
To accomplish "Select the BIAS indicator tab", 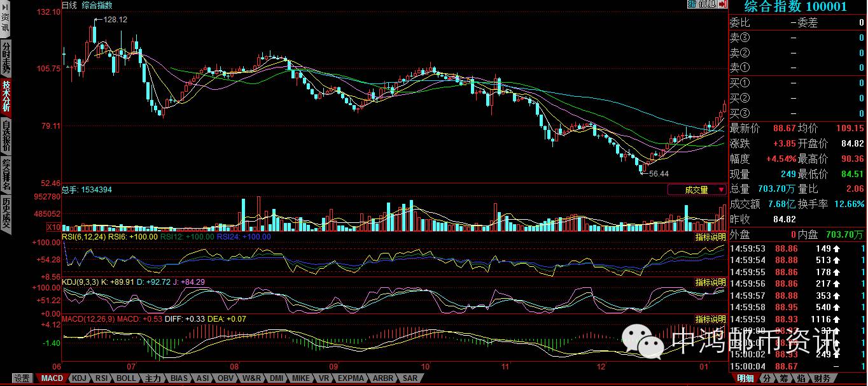I will (x=179, y=378).
